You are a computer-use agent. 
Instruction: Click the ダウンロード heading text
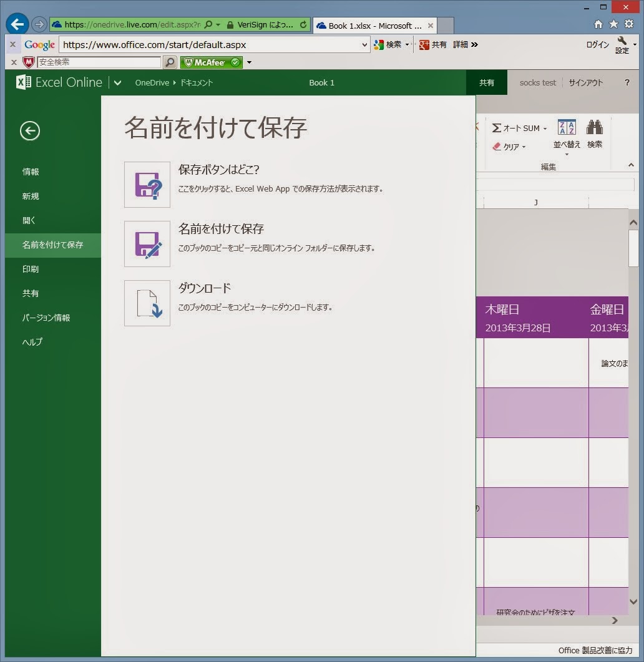pyautogui.click(x=205, y=288)
